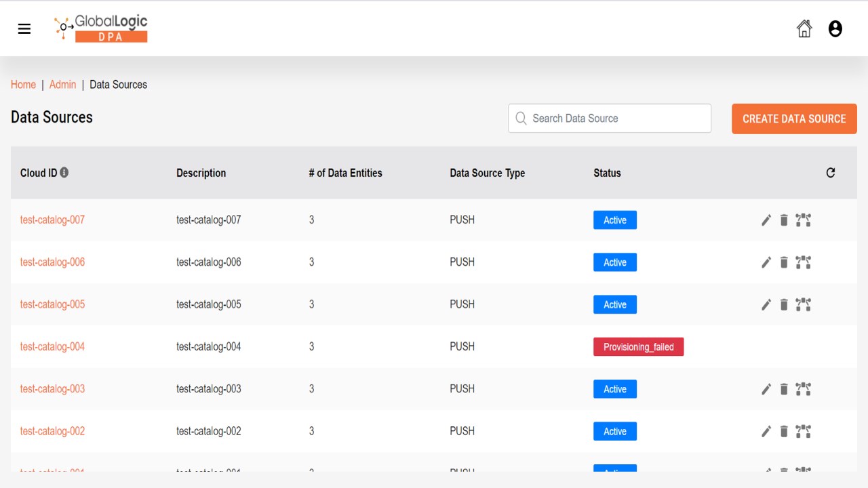Open the hamburger navigation menu
868x488 pixels.
[24, 28]
